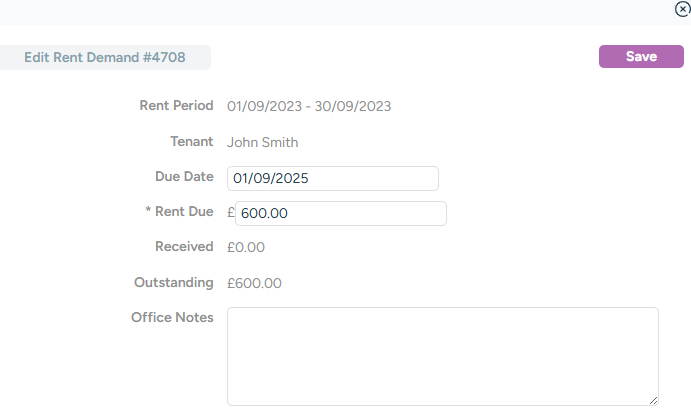
Task: Click the purple Save button
Action: (x=641, y=57)
